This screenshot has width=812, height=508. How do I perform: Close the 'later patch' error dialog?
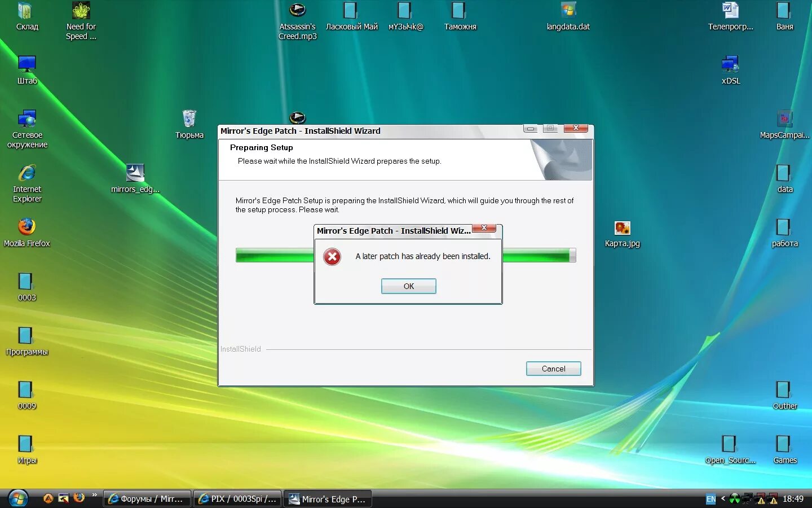click(484, 227)
